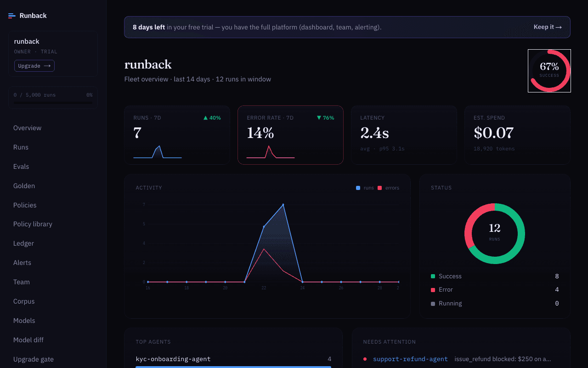The image size is (588, 368).
Task: Open Upgrade gate in sidebar
Action: point(34,359)
